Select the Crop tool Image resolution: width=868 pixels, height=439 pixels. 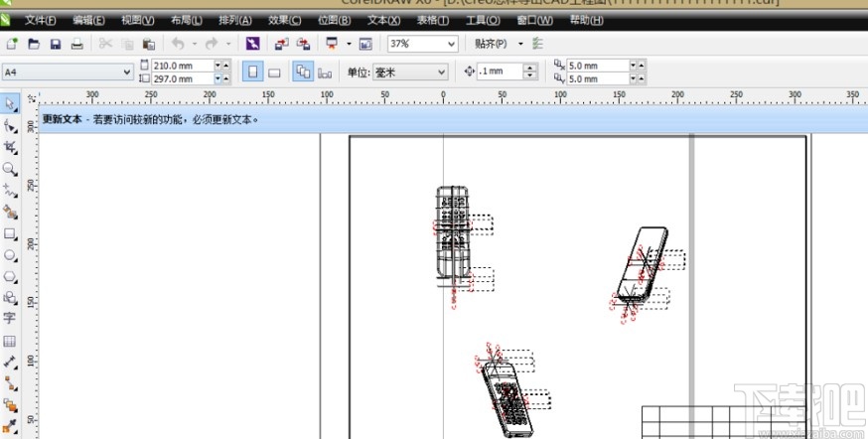(x=10, y=147)
